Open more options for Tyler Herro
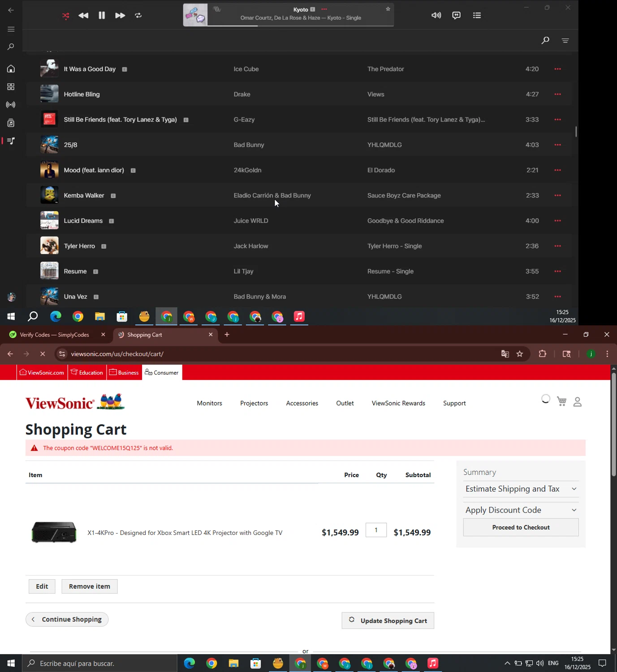 pyautogui.click(x=558, y=246)
